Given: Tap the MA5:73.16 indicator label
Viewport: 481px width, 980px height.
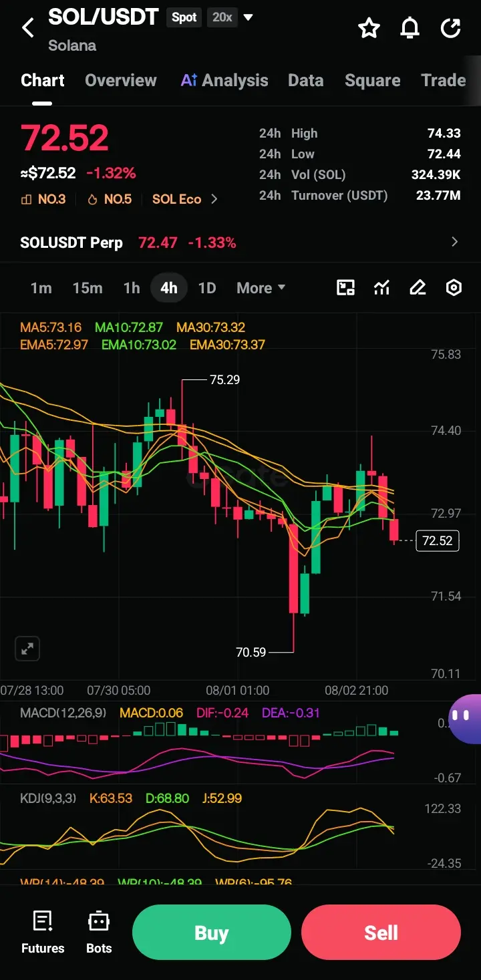Looking at the screenshot, I should [51, 327].
